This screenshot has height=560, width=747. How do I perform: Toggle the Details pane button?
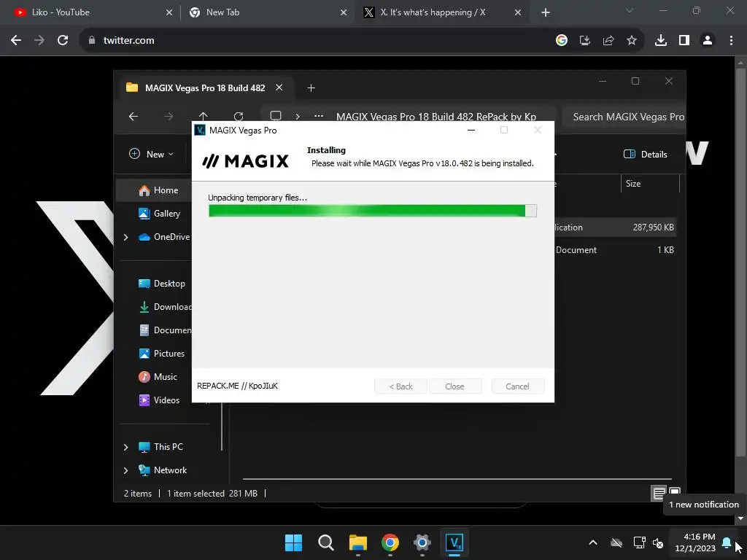[x=645, y=155]
